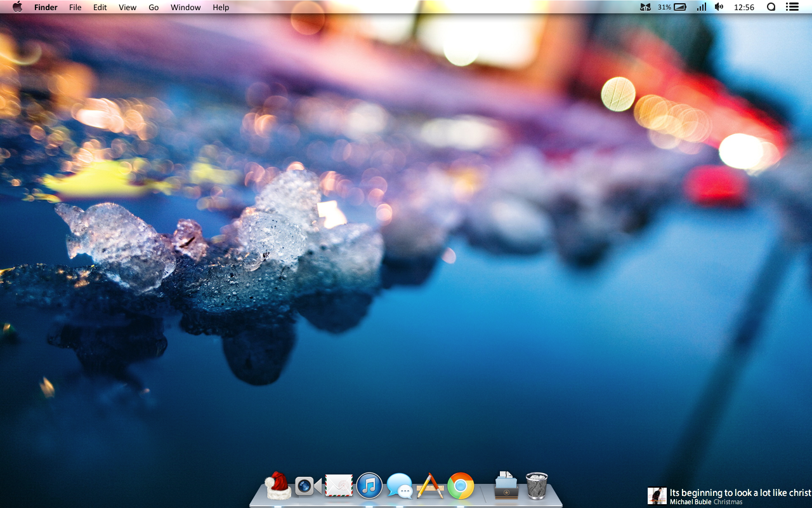Open the signal bars status menu
This screenshot has width=812, height=508.
(702, 7)
